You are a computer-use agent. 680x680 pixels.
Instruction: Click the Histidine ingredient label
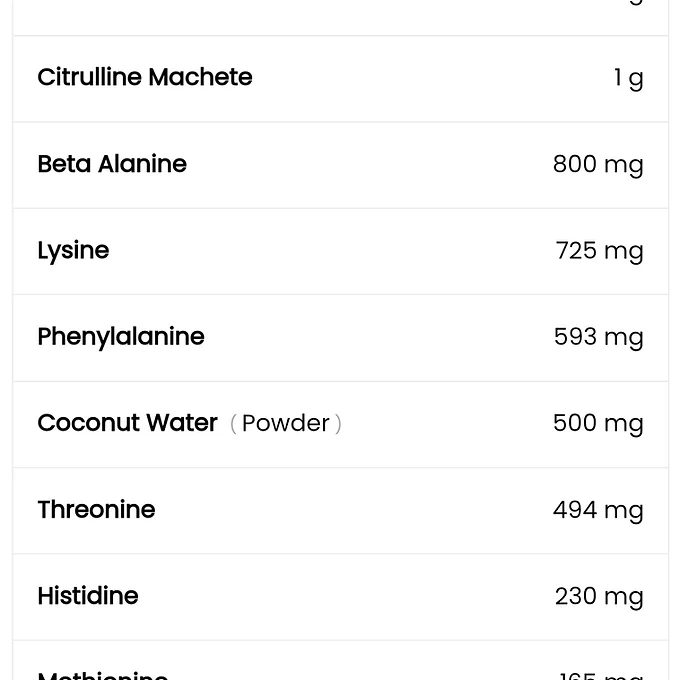pos(88,596)
